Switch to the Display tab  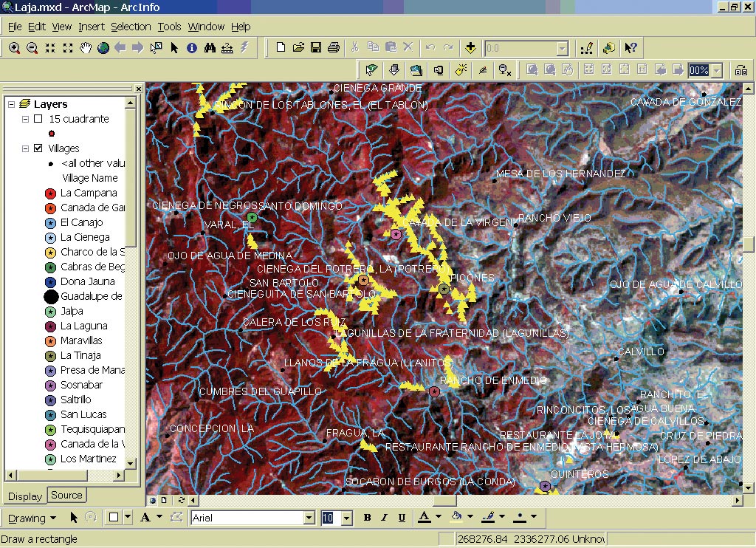coord(25,496)
